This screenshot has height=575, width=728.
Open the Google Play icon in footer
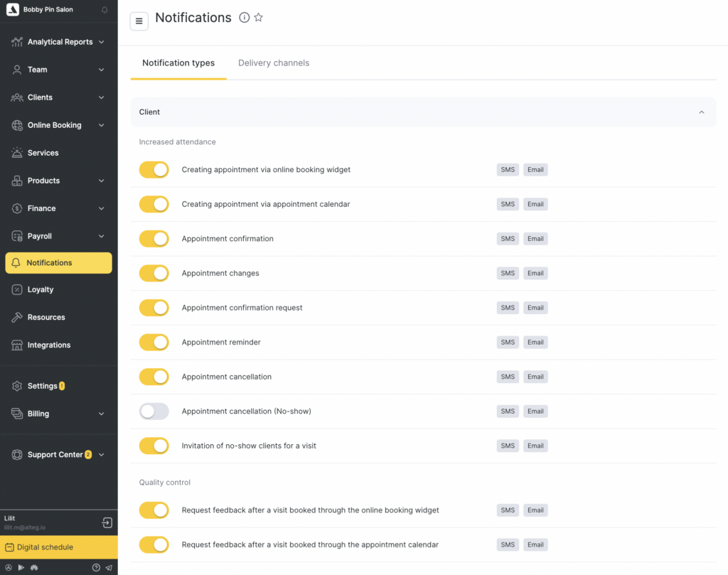pyautogui.click(x=21, y=568)
